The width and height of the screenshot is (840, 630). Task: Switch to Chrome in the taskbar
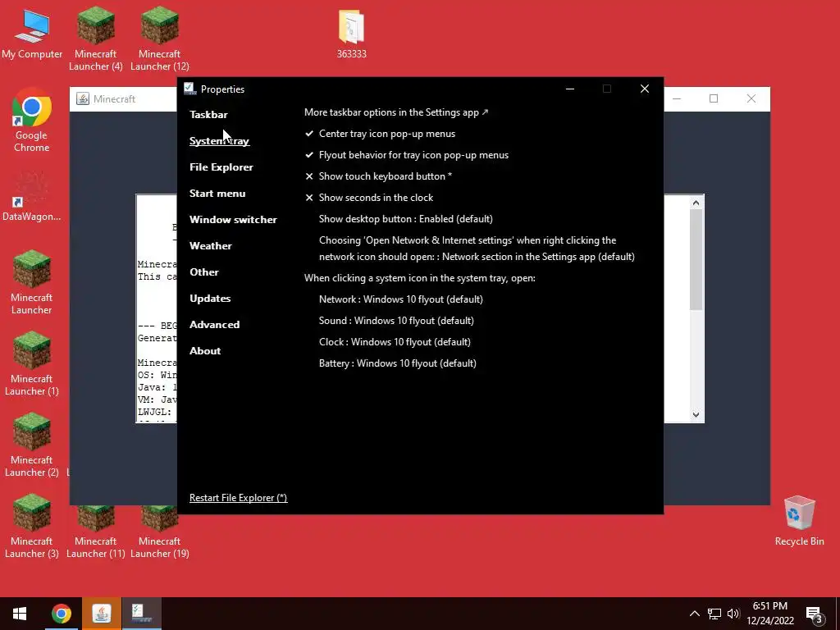[61, 614]
